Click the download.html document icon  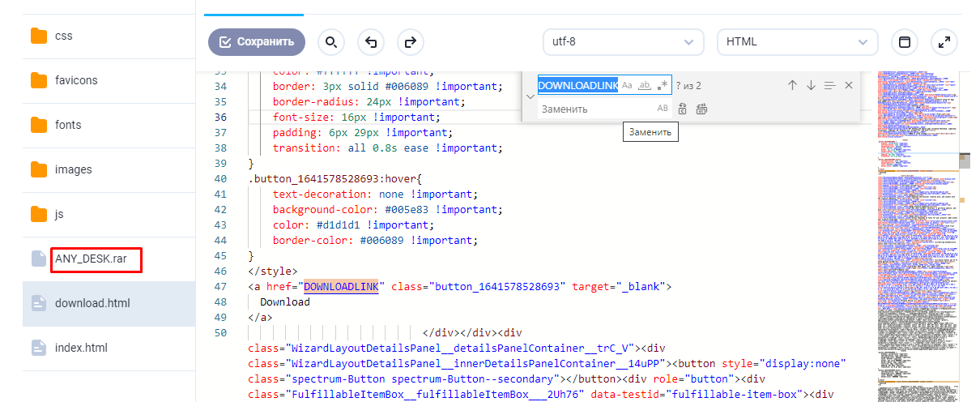pyautogui.click(x=39, y=303)
